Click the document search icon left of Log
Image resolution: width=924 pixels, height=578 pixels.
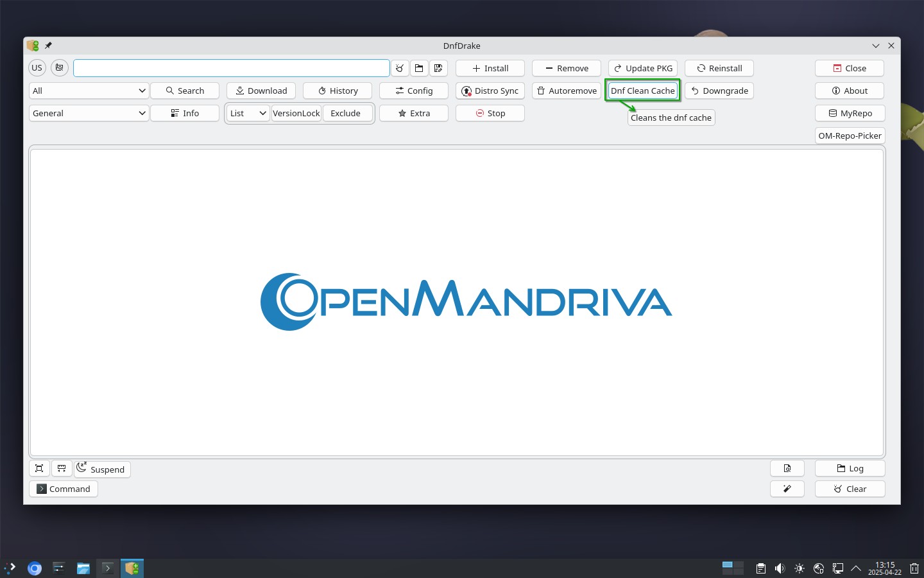coord(787,468)
